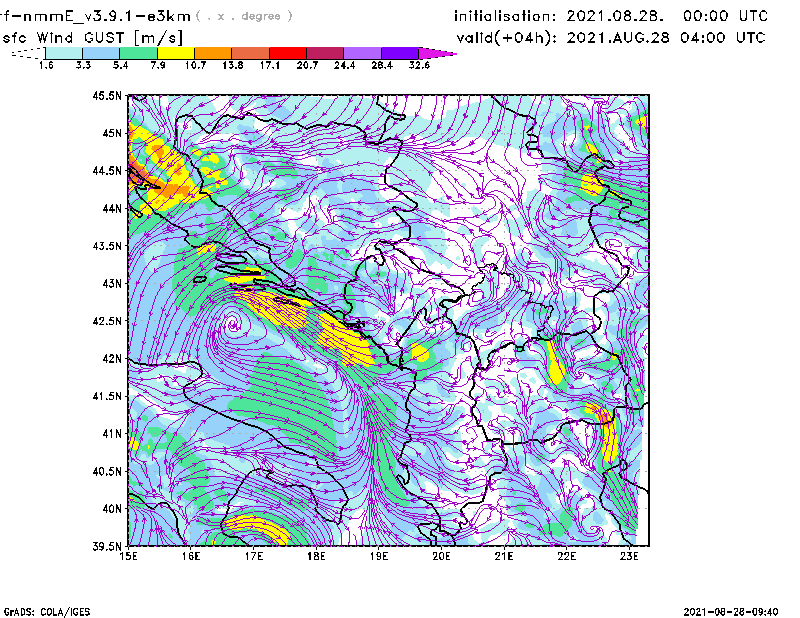Click the 44.5N latitude label
Screen dimensions: 800x618
(107, 170)
